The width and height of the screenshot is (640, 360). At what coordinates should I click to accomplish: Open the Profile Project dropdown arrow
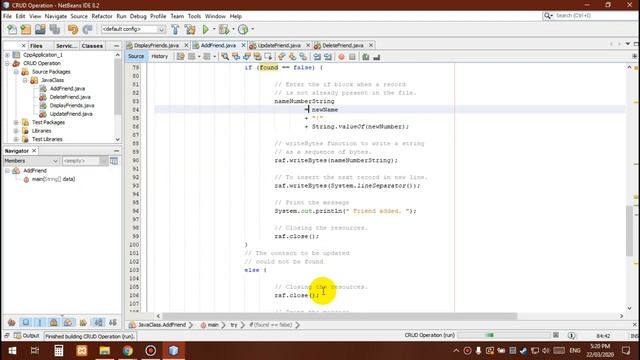[252, 29]
